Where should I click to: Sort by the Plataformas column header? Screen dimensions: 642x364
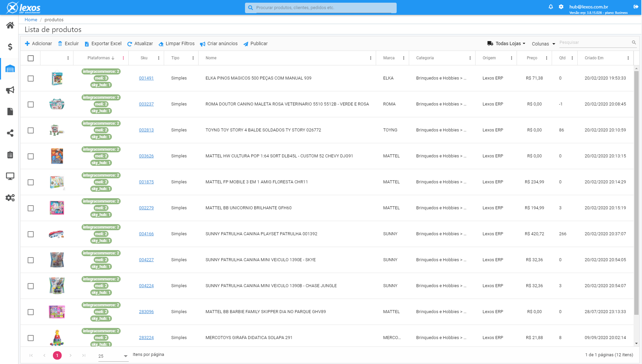(x=101, y=58)
